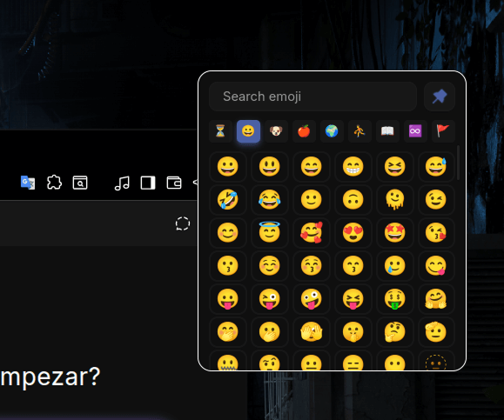This screenshot has width=504, height=420.
Task: Click the tab search window icon
Action: (x=80, y=183)
